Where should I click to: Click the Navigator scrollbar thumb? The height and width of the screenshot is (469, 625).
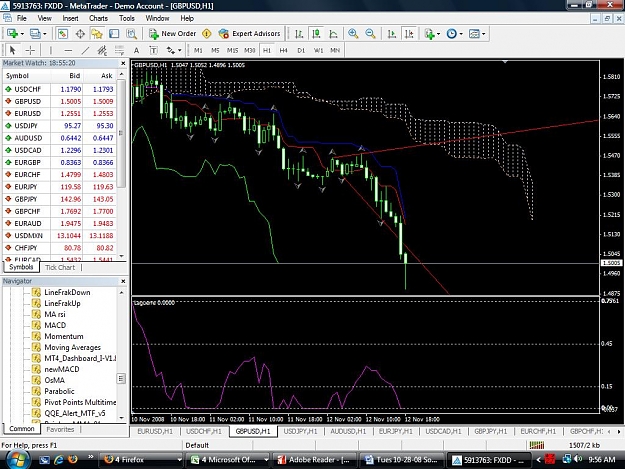tap(121, 378)
